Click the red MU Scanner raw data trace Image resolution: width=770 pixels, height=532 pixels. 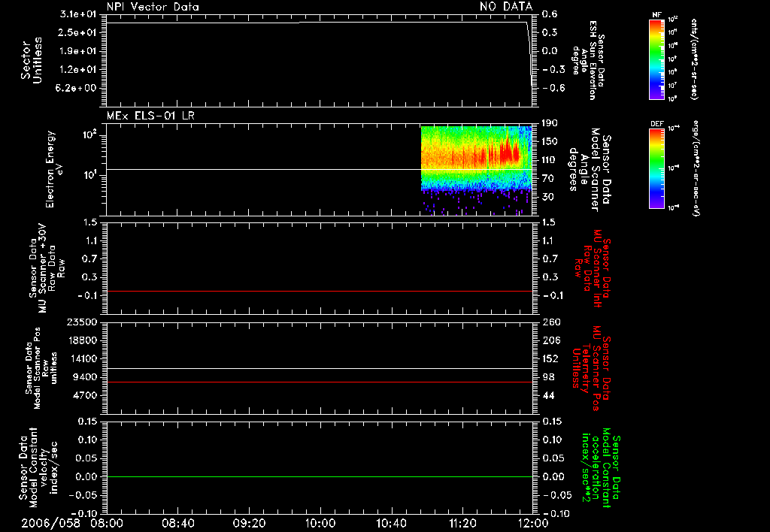[x=320, y=292]
